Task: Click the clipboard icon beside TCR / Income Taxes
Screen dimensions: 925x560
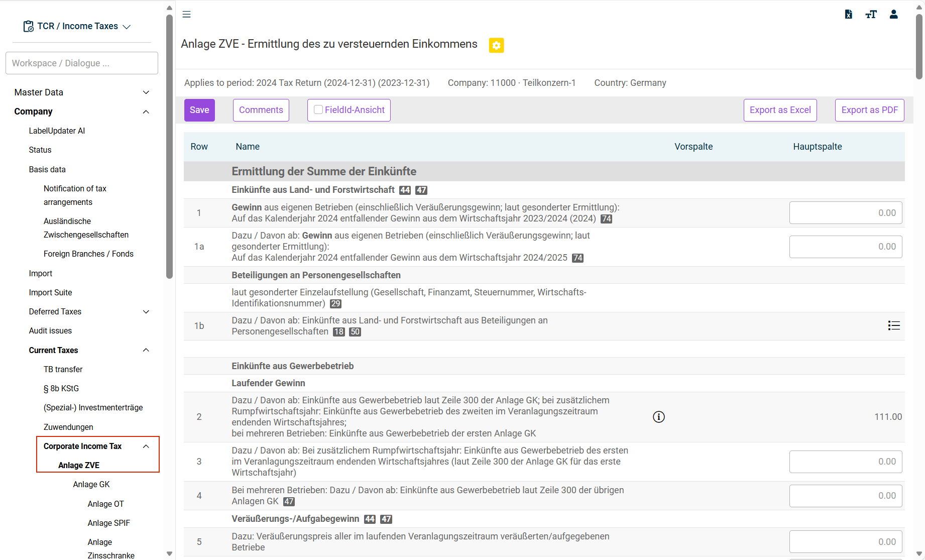Action: 29,26
